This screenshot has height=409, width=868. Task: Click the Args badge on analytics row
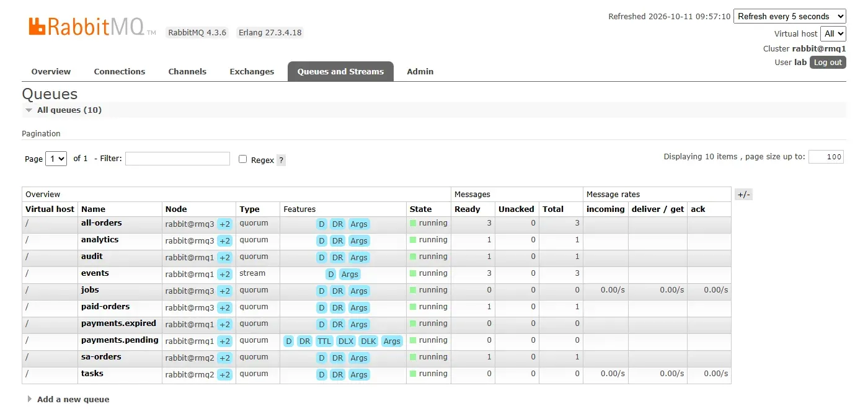point(359,240)
